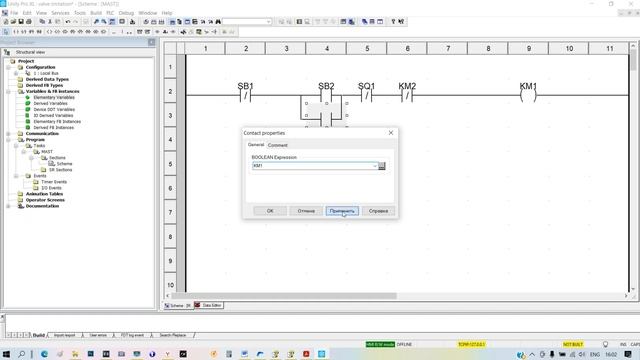Screen dimensions: 640x360
Task: Open the Edit menu
Action: click(27, 13)
